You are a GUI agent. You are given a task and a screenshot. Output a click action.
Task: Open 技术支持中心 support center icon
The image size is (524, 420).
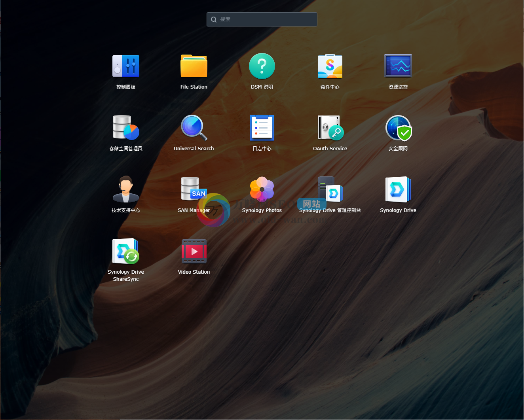pyautogui.click(x=126, y=189)
